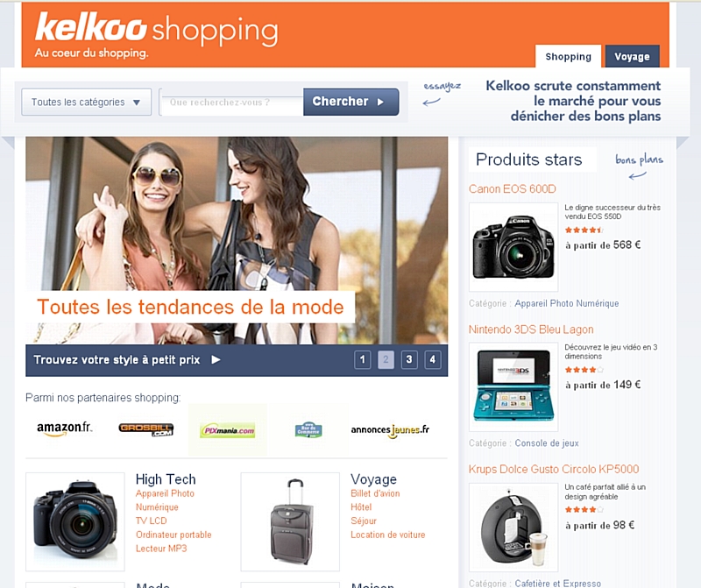Click the play arrow beside Trouvez votre style
Image resolution: width=701 pixels, height=588 pixels.
(x=216, y=359)
